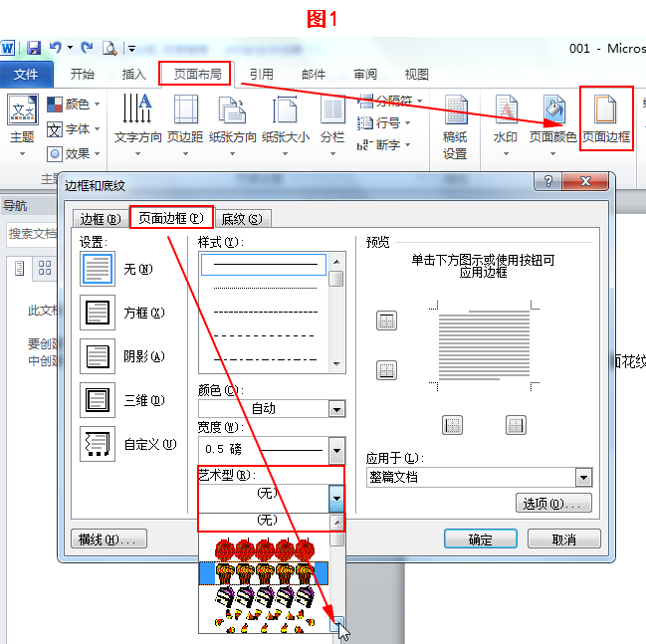Switch to the 边框(B) dialog tab
This screenshot has width=646, height=644.
click(x=101, y=219)
